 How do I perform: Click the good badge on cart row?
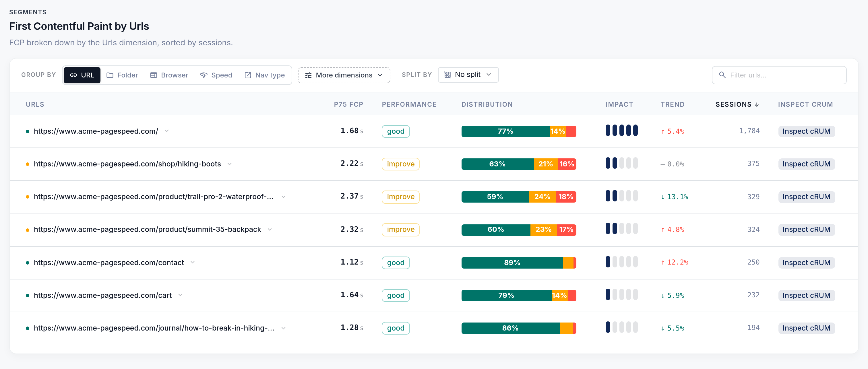[x=396, y=295]
